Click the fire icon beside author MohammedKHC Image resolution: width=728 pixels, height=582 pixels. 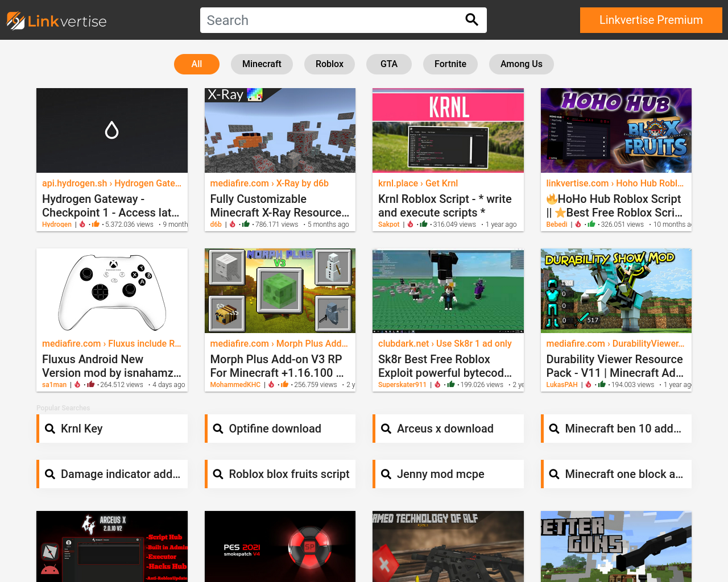click(271, 385)
